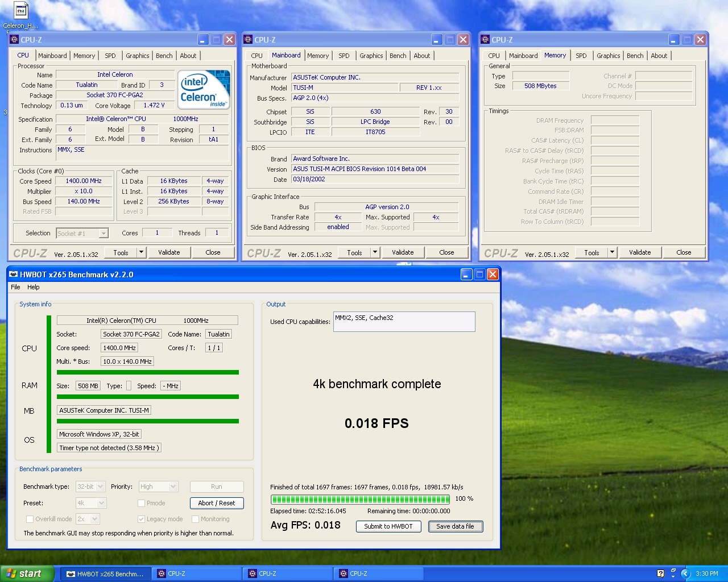The width and height of the screenshot is (728, 582).
Task: Open the Help menu in HWBOT
Action: pyautogui.click(x=34, y=287)
